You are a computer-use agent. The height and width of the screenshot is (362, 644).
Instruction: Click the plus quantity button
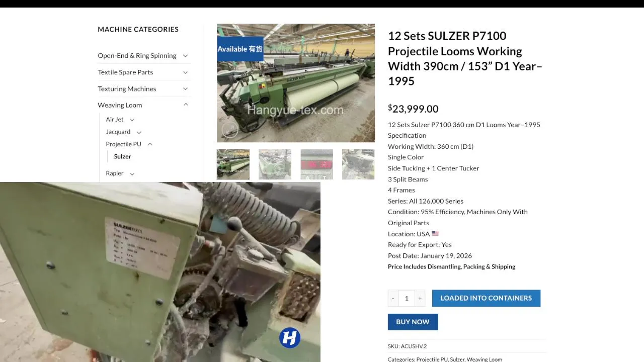pyautogui.click(x=420, y=298)
